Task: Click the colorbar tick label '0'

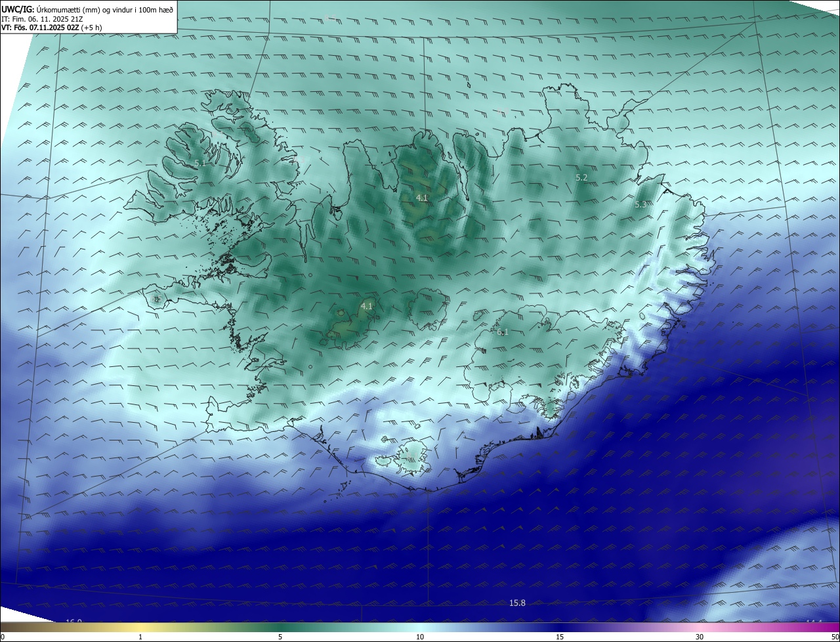Action: tap(3, 637)
